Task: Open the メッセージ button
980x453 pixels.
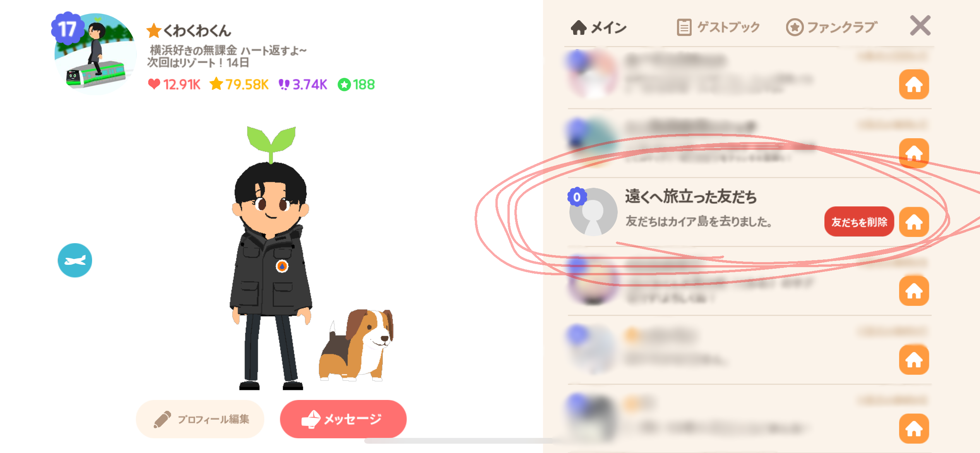Action: (x=343, y=419)
